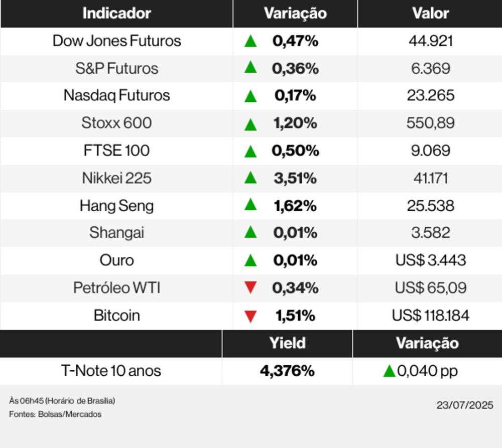Click the date 23/07/2025 in the footer

(x=464, y=405)
